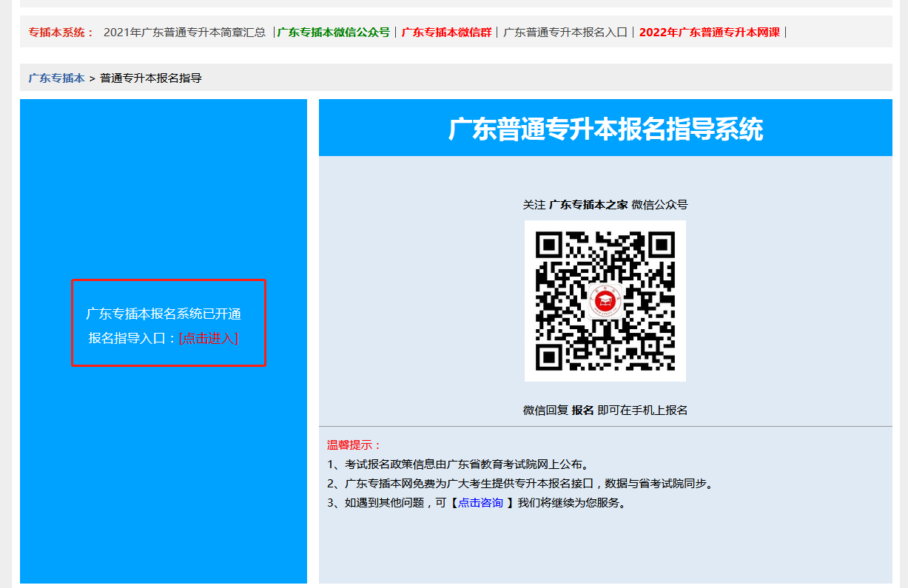Viewport: 908px width, 588px height.
Task: Open 广东普通专升本报名入口 link
Action: click(x=565, y=33)
